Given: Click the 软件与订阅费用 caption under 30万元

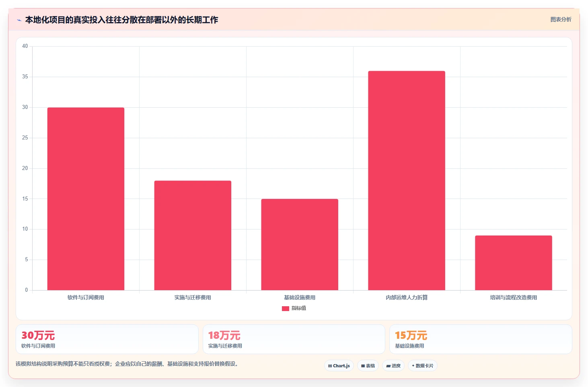Looking at the screenshot, I should click(x=38, y=346).
